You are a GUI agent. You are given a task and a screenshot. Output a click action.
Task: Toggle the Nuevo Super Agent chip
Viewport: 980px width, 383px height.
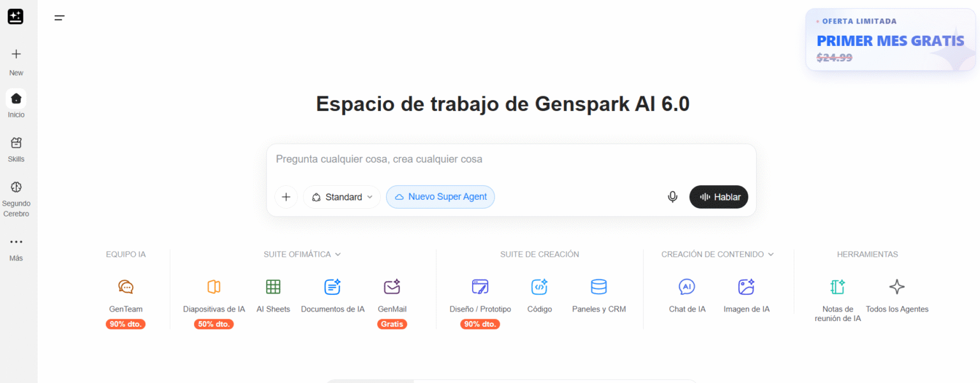pyautogui.click(x=440, y=197)
